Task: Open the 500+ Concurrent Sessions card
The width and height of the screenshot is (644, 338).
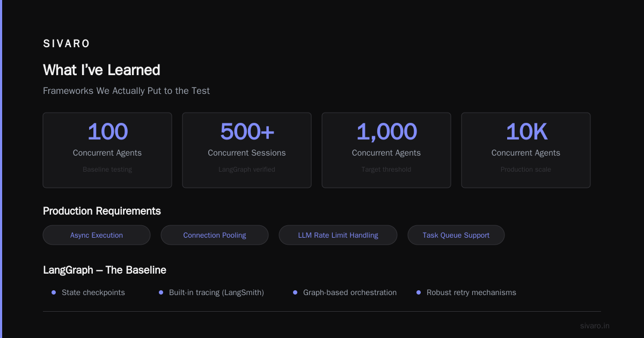Action: 247,150
